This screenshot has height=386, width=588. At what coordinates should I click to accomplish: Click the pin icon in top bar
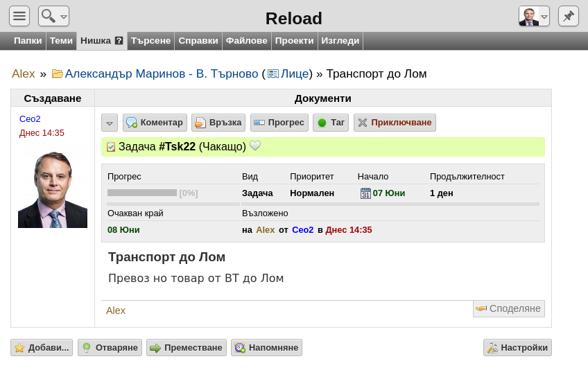[568, 16]
